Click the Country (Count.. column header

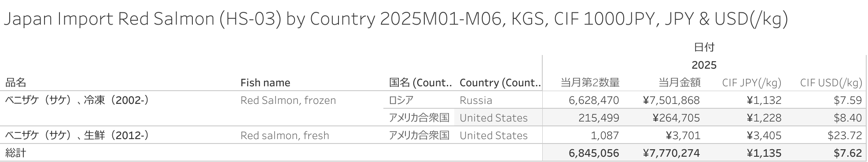[500, 83]
